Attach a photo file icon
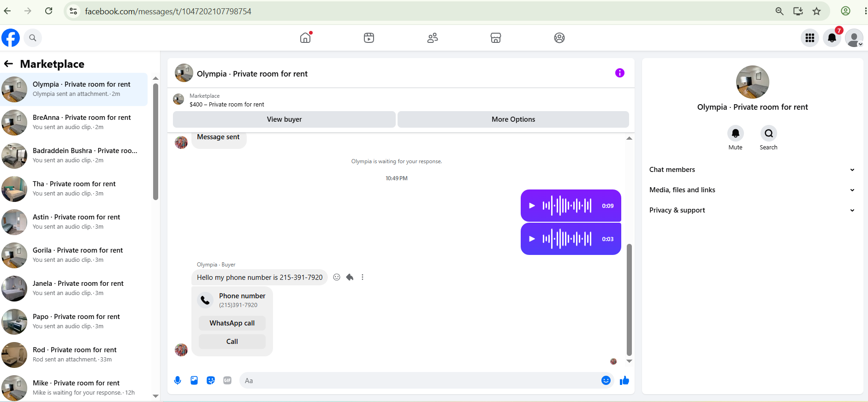 pos(194,380)
